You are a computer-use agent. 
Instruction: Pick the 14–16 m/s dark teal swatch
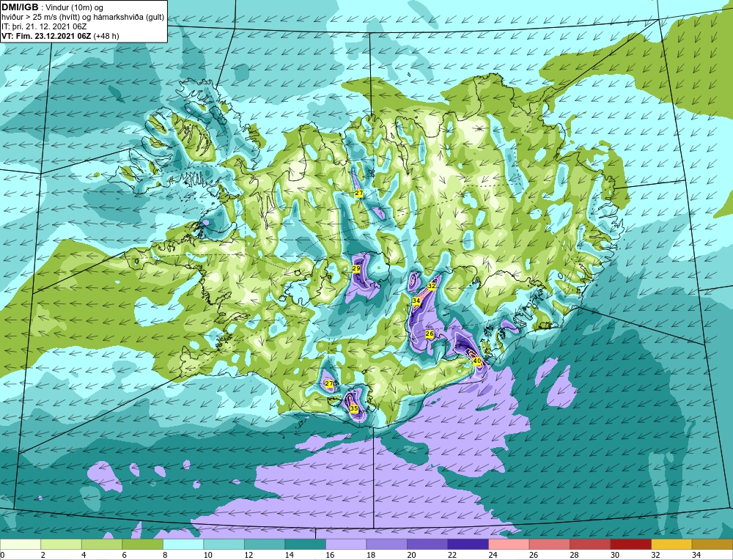click(x=305, y=545)
